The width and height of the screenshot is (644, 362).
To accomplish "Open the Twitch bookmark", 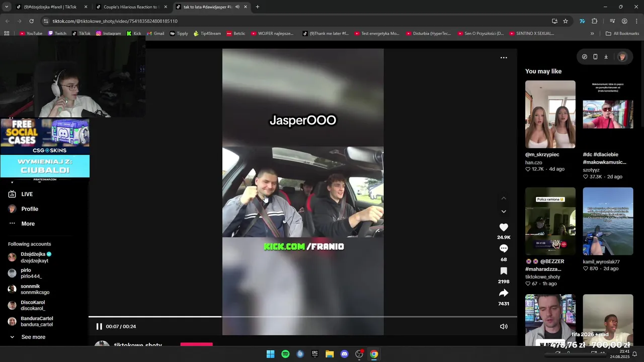I will pos(57,34).
